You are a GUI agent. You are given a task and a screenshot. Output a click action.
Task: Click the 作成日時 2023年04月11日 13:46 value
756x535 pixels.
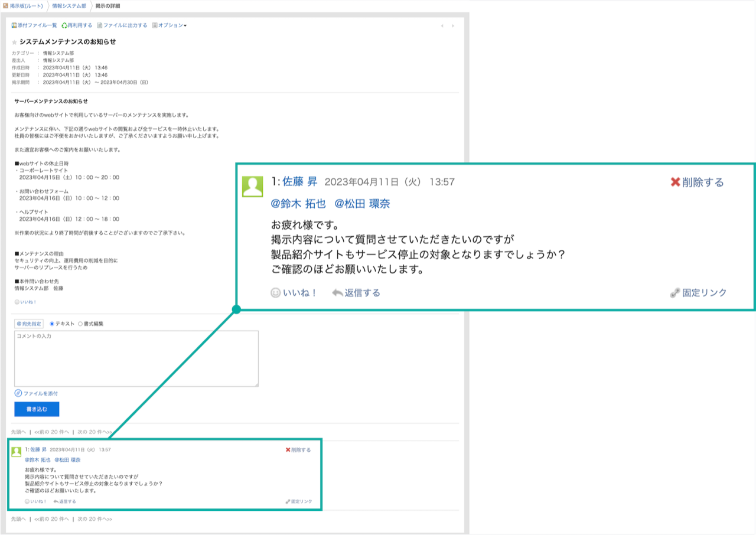[75, 67]
